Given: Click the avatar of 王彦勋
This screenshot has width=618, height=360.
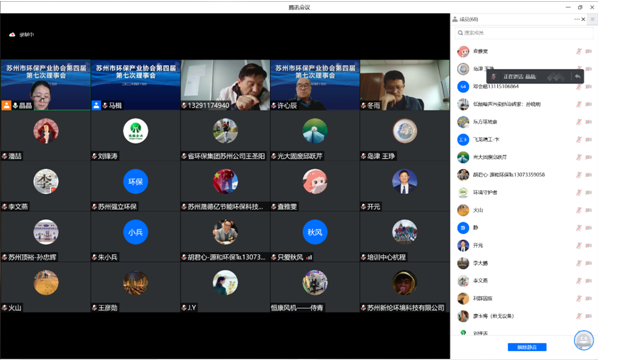Looking at the screenshot, I should [136, 282].
